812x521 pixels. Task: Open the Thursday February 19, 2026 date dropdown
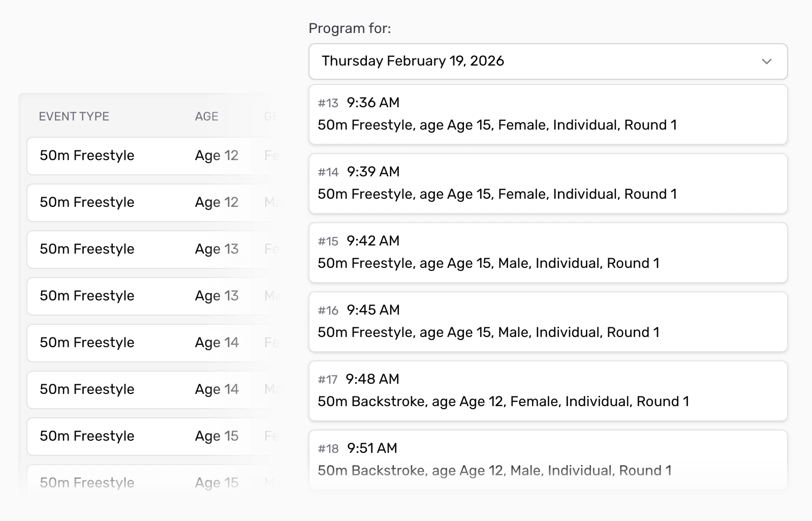(x=548, y=62)
